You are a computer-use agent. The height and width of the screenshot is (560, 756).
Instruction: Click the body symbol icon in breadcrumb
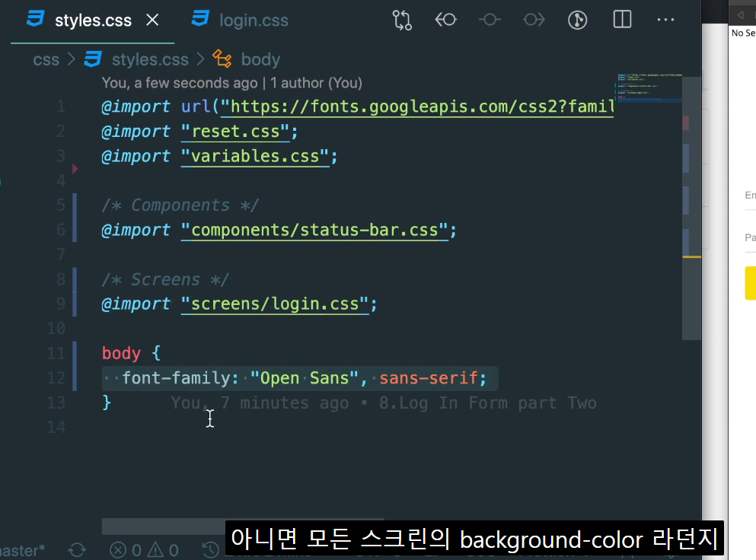point(222,59)
